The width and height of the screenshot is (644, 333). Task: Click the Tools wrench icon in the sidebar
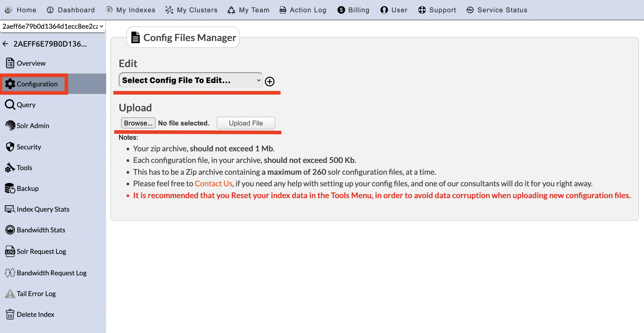pyautogui.click(x=10, y=167)
